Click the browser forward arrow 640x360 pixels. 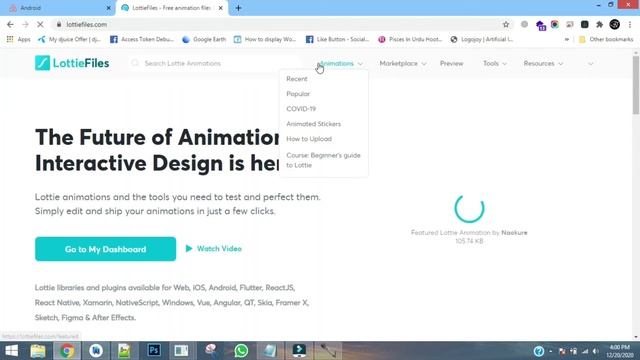pyautogui.click(x=25, y=24)
